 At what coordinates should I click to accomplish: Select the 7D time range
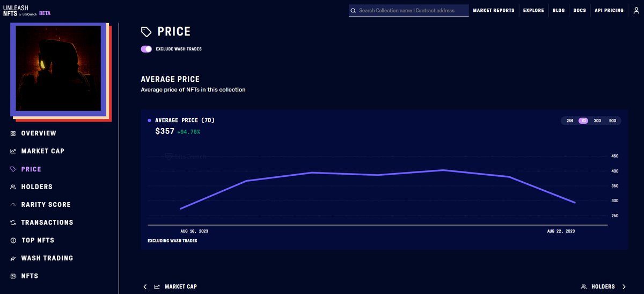coord(583,121)
